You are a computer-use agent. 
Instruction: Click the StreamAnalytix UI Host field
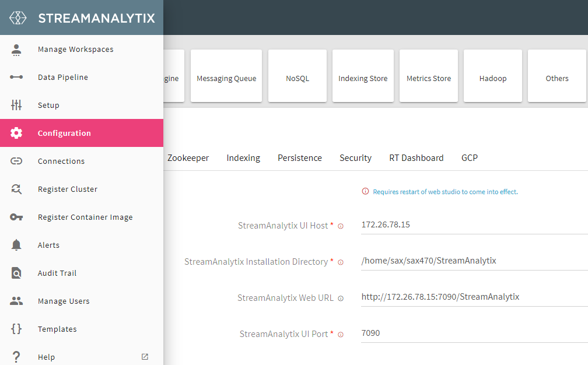(x=474, y=225)
